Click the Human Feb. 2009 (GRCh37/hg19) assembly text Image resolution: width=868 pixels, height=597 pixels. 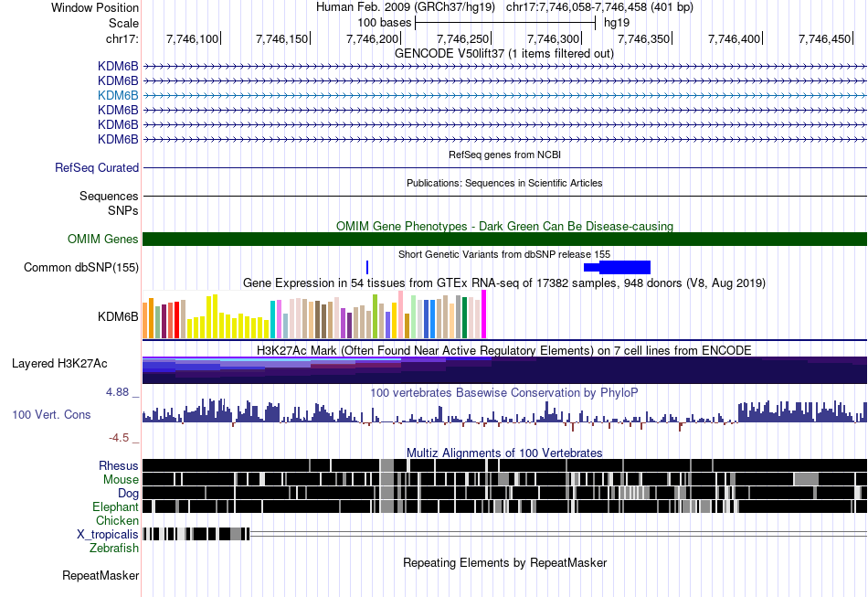pyautogui.click(x=407, y=7)
